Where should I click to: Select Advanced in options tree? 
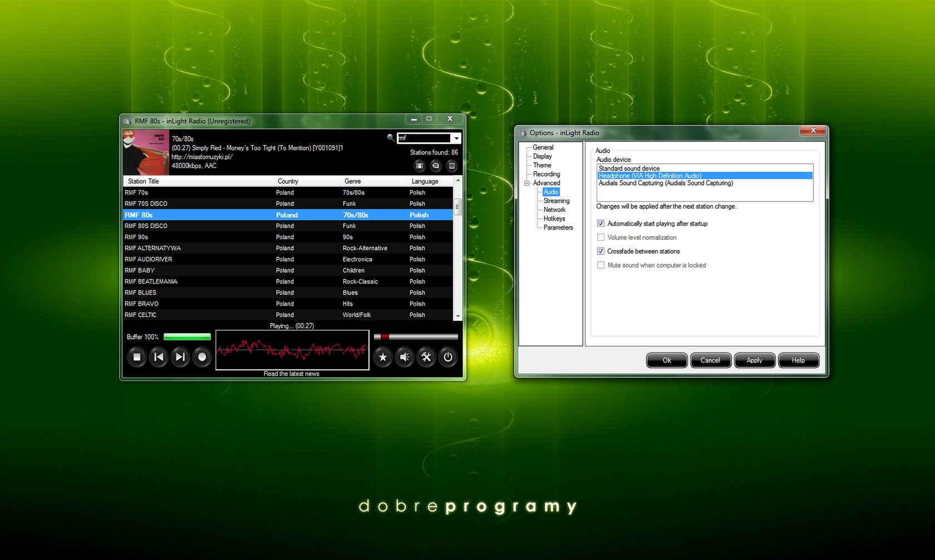(x=547, y=183)
